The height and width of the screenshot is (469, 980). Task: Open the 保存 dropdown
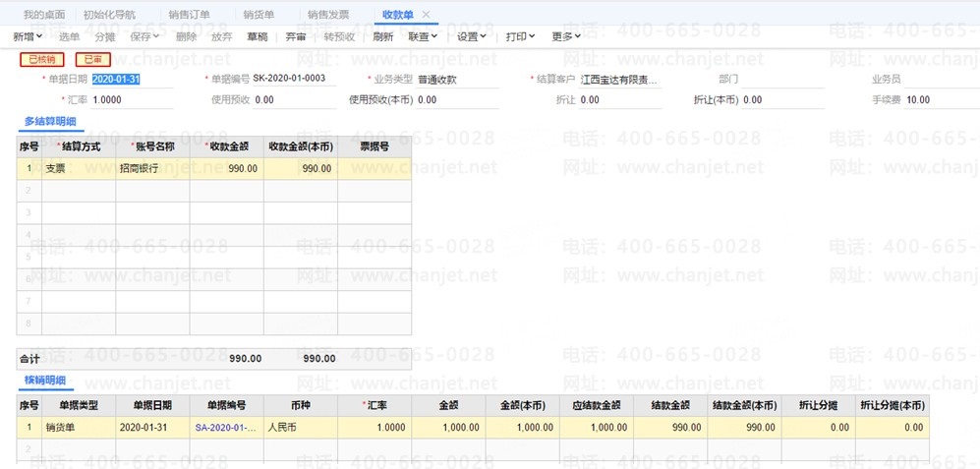(x=144, y=37)
